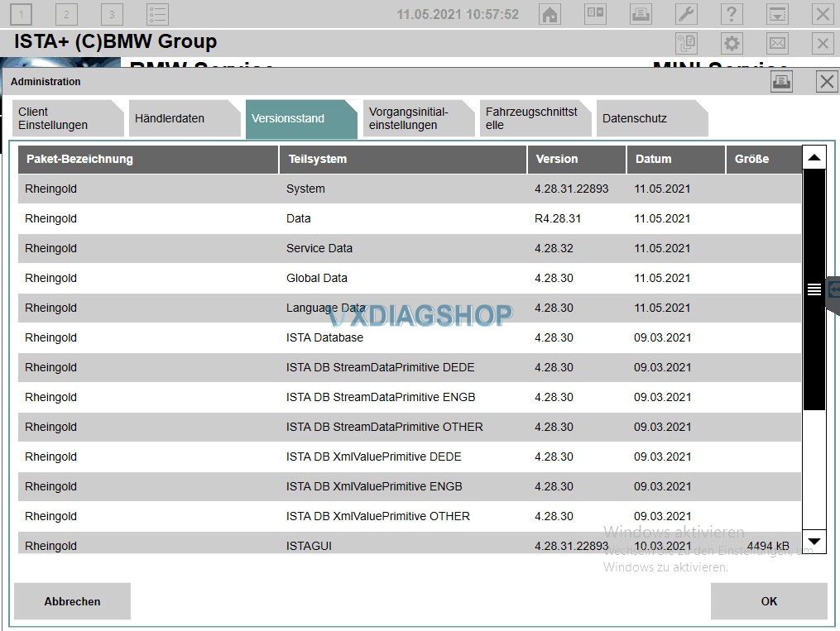
Task: Click the print icon in top bar
Action: pyautogui.click(x=641, y=14)
